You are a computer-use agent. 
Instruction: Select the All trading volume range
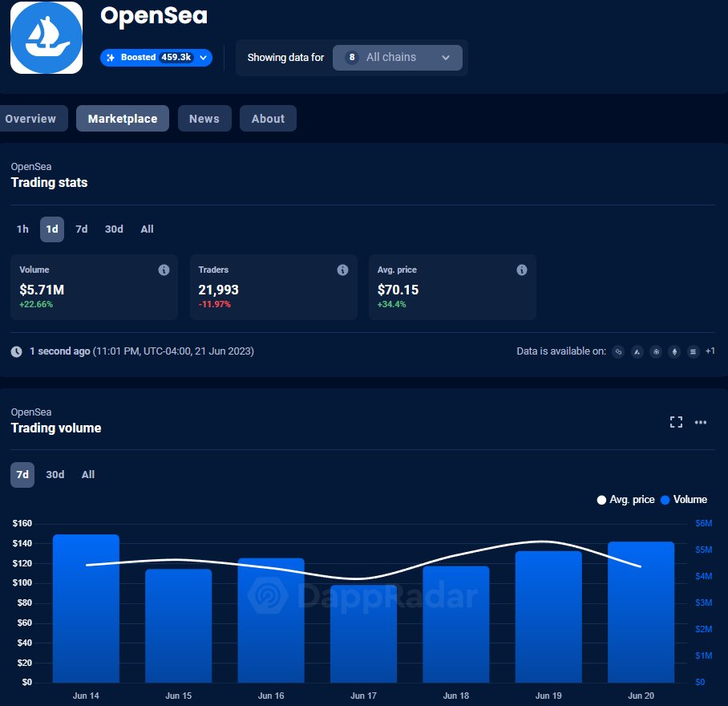[87, 475]
